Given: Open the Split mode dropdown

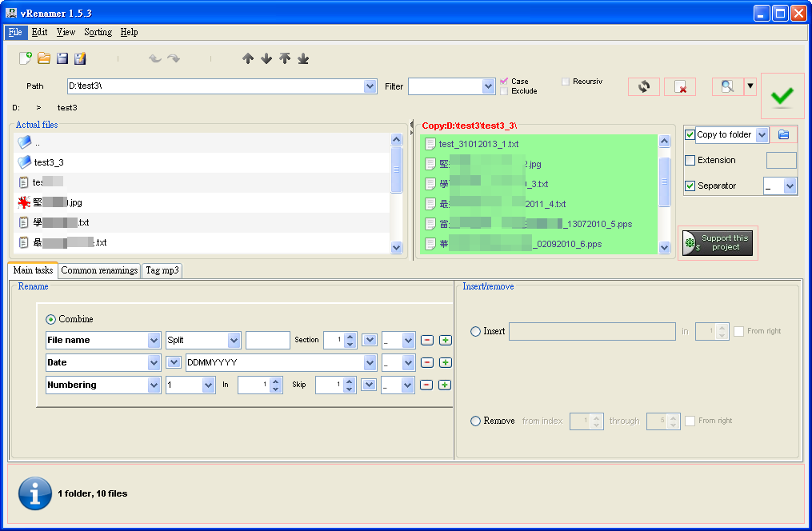Looking at the screenshot, I should (234, 340).
